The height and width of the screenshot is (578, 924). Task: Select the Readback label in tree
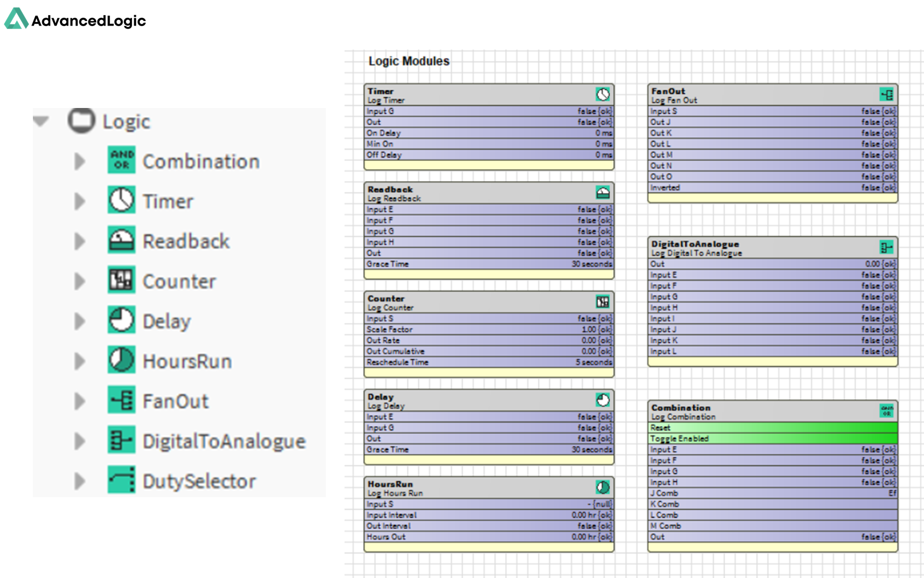[x=186, y=241]
